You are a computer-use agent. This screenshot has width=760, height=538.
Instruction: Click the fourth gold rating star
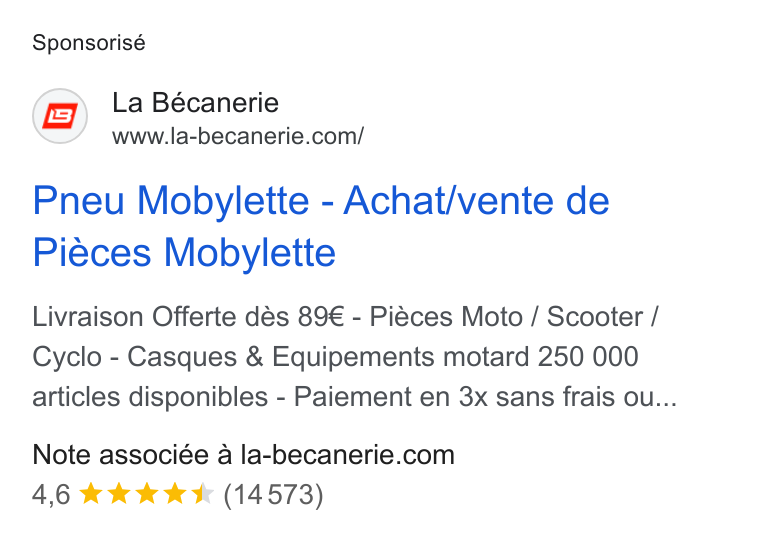[175, 494]
